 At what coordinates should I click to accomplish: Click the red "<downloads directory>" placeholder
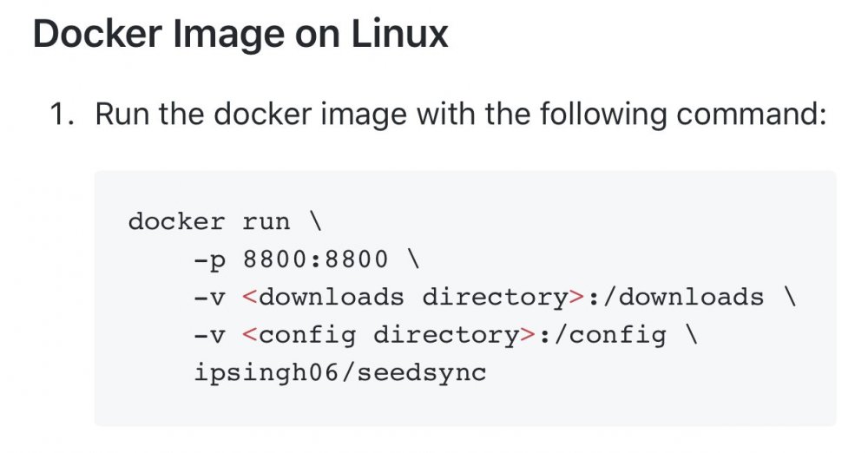tap(413, 298)
